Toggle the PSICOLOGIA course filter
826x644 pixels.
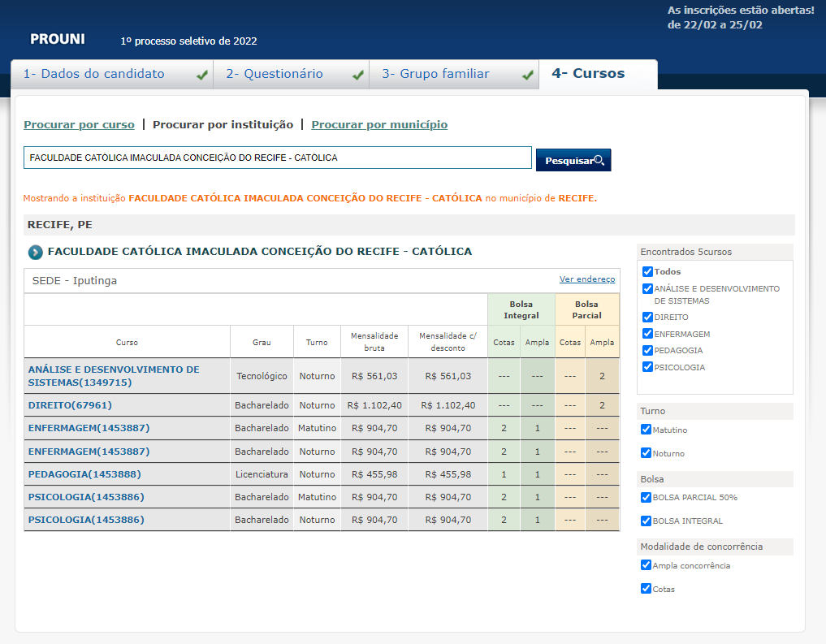[x=647, y=367]
